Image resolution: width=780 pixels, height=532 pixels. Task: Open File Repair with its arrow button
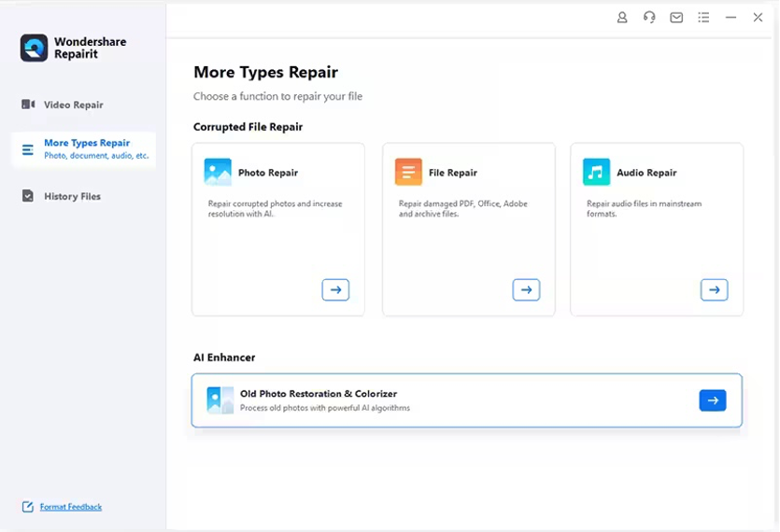(526, 290)
